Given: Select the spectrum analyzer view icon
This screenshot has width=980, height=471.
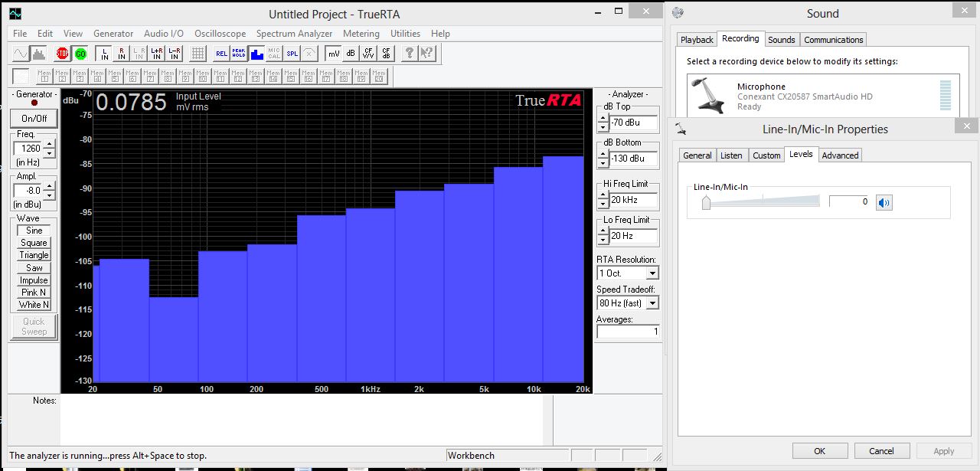Looking at the screenshot, I should pyautogui.click(x=38, y=54).
